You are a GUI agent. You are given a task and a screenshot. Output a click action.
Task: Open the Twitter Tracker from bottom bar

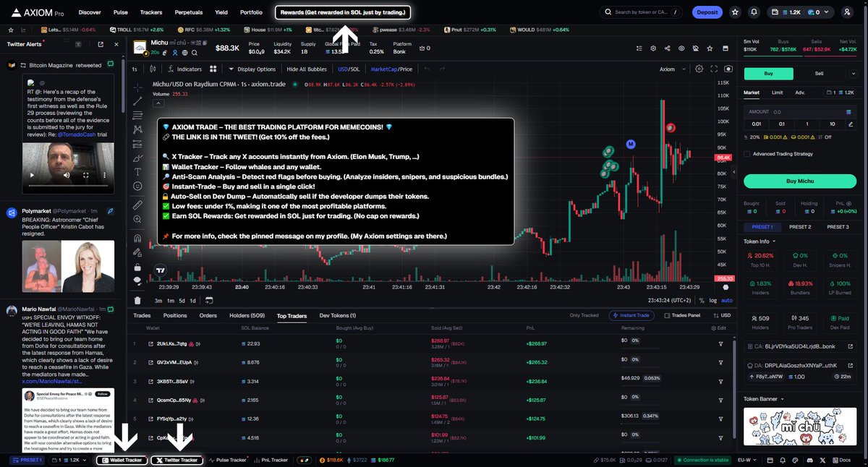(177, 460)
